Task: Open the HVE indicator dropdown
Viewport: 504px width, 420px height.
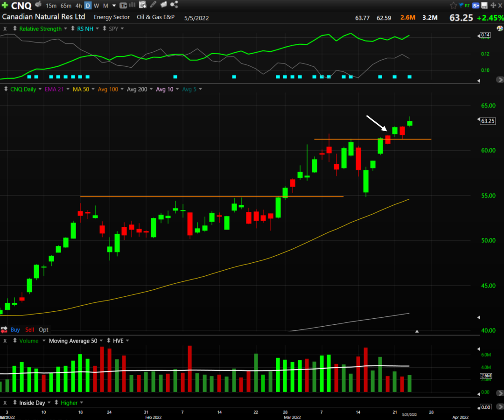Action: coord(127,340)
